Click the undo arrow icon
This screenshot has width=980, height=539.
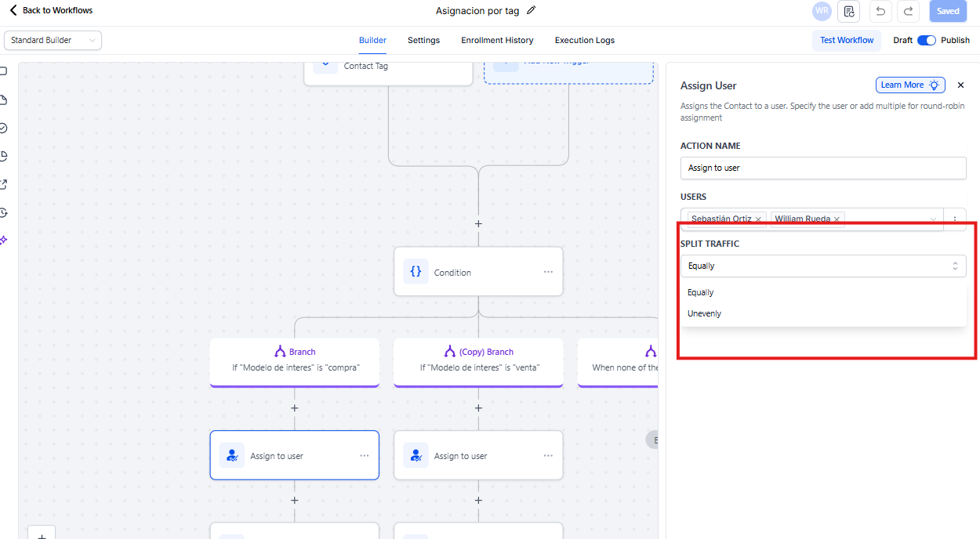coord(880,11)
